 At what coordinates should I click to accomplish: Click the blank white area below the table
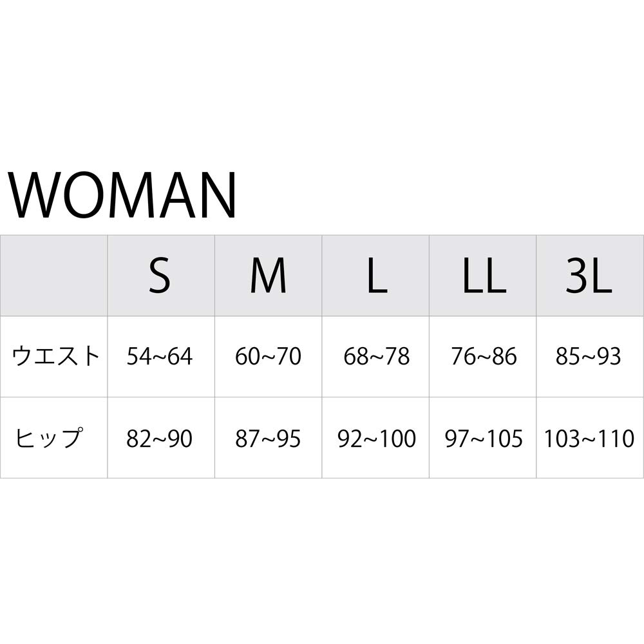[322, 560]
